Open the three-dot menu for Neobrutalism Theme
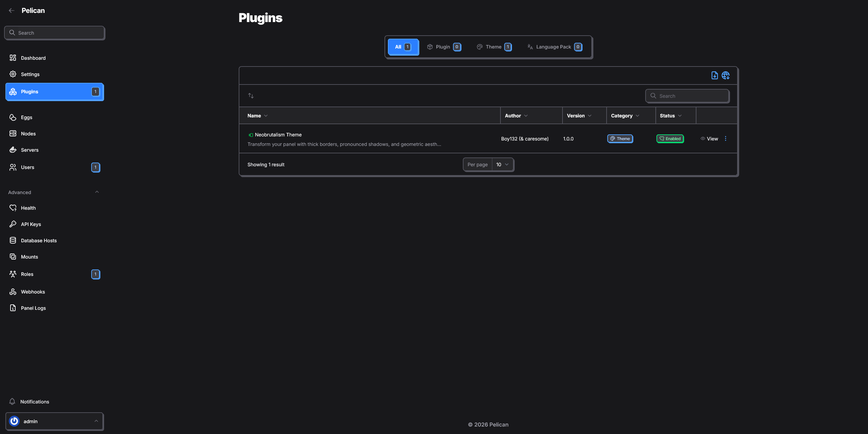868x434 pixels. (x=726, y=138)
